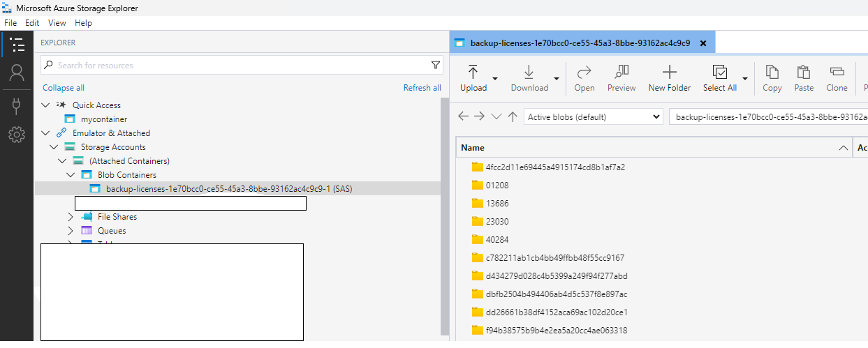Open the File menu
The width and height of the screenshot is (868, 348).
(11, 23)
